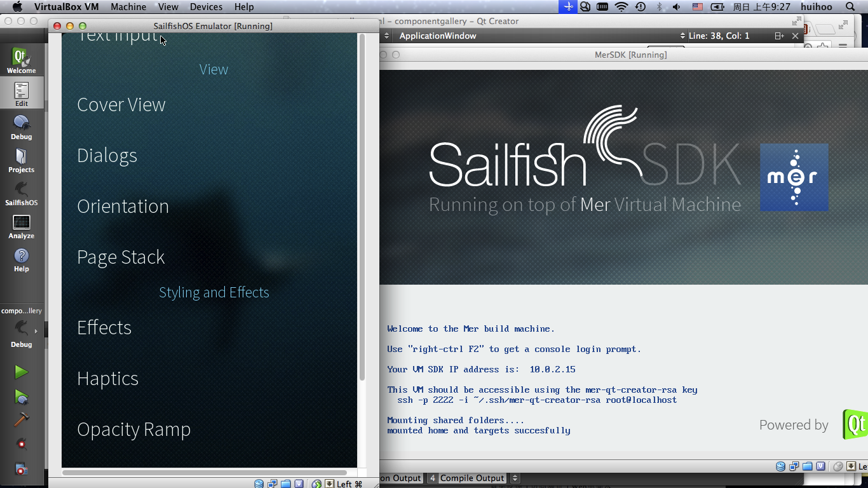Open the Help mode in sidebar

coord(21,259)
